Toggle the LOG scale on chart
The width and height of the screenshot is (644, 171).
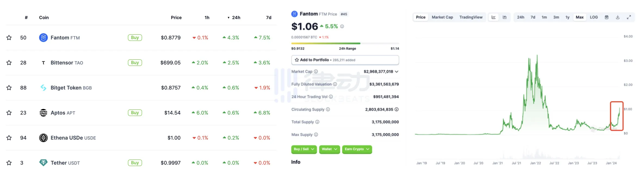(x=594, y=17)
